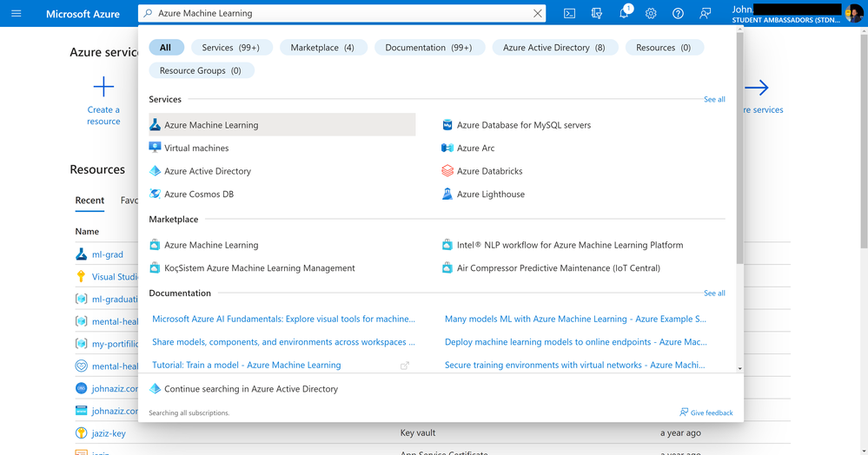Open Share models, components, and environments doc
Image resolution: width=868 pixels, height=455 pixels.
[283, 342]
